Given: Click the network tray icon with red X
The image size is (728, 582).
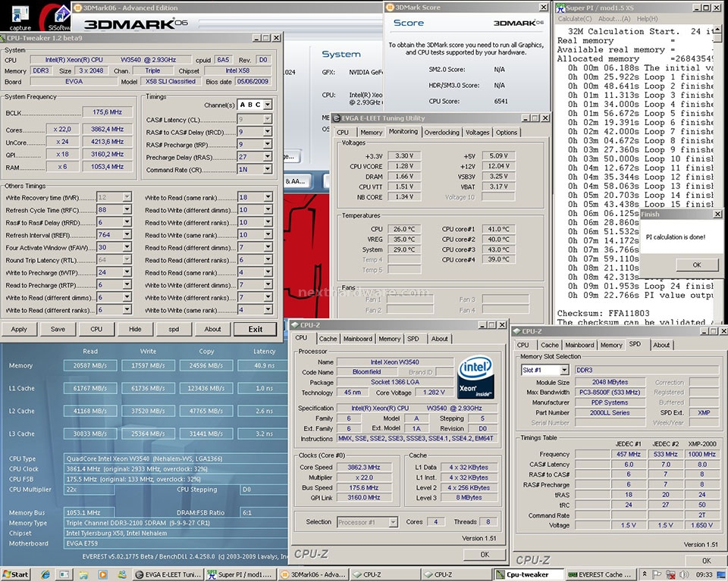Looking at the screenshot, I should coord(670,574).
